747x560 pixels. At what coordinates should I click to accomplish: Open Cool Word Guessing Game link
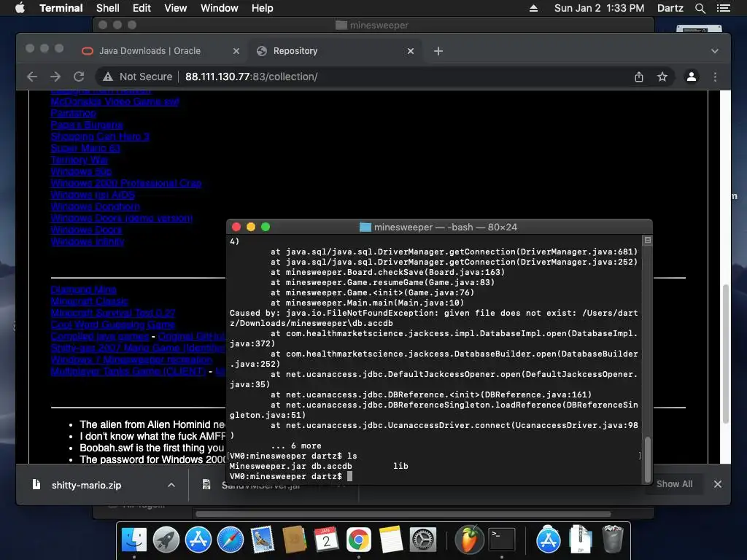pos(112,324)
